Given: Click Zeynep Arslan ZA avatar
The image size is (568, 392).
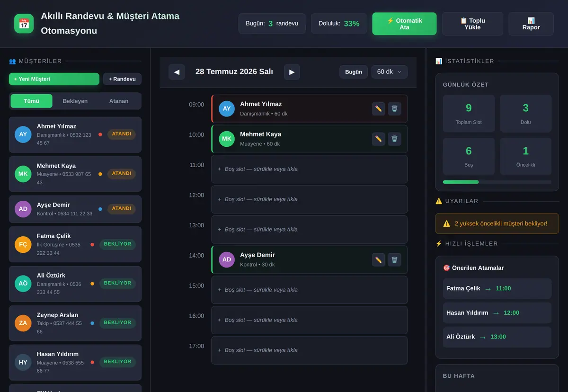Looking at the screenshot, I should pyautogui.click(x=23, y=323).
